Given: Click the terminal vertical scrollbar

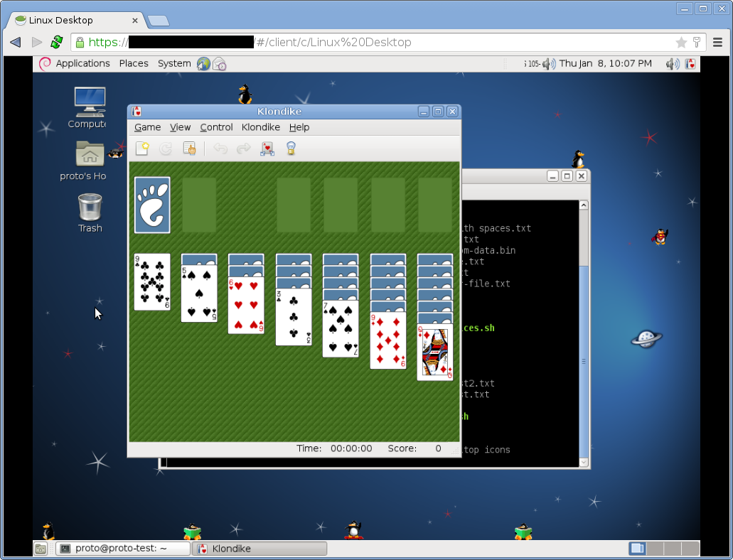Looking at the screenshot, I should tap(584, 333).
